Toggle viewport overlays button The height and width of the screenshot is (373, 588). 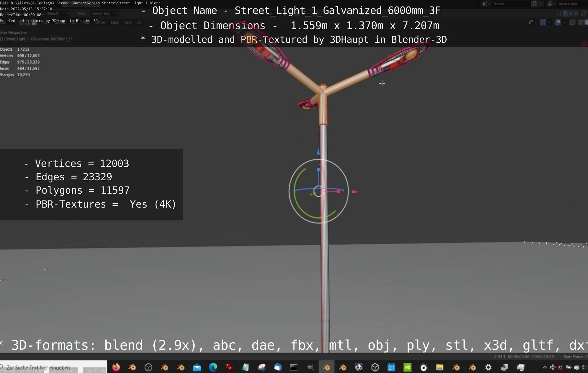pyautogui.click(x=558, y=22)
